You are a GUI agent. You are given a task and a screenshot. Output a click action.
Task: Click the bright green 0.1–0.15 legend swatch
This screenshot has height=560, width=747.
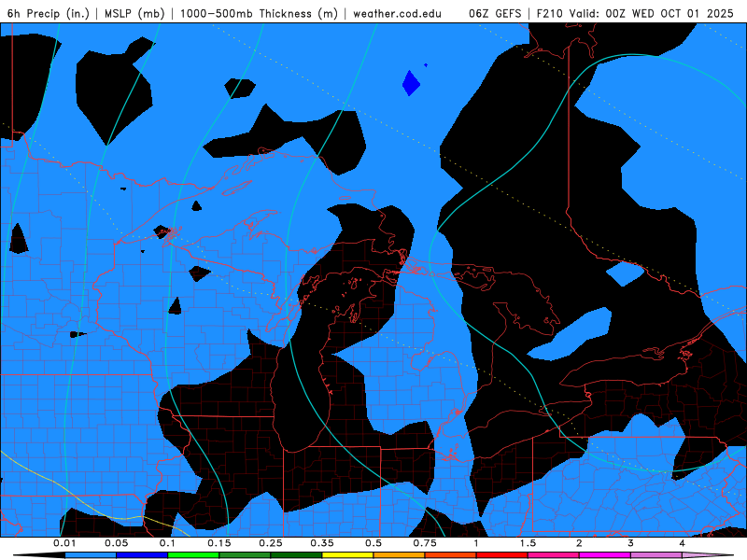click(x=193, y=555)
